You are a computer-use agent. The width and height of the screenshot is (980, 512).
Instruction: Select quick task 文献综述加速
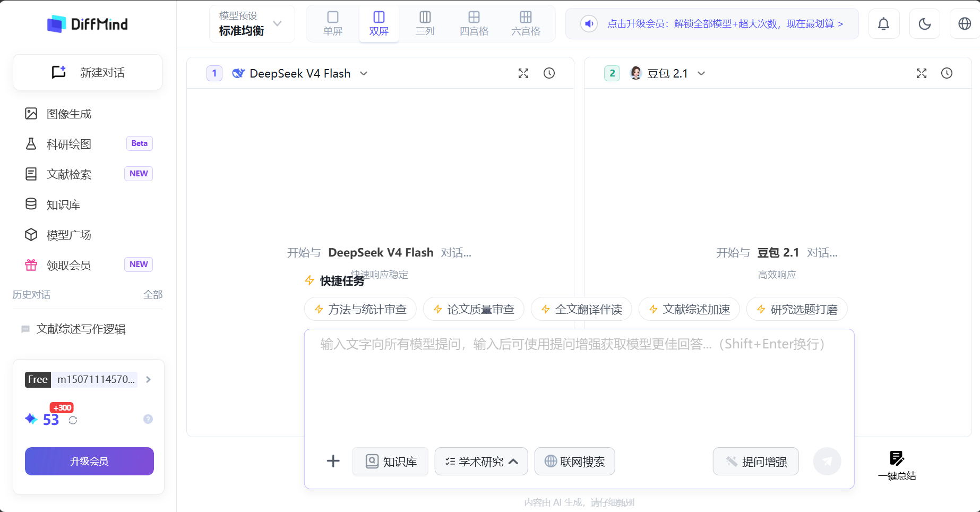(689, 309)
